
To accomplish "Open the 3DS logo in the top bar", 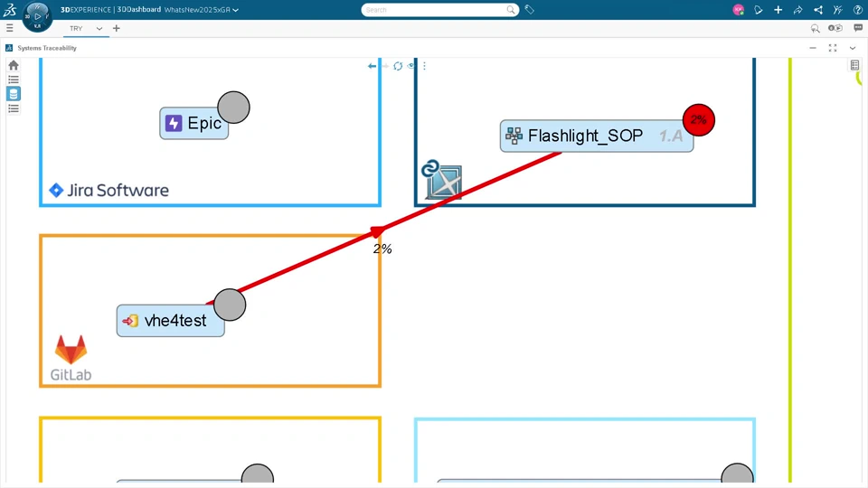I will coord(10,9).
